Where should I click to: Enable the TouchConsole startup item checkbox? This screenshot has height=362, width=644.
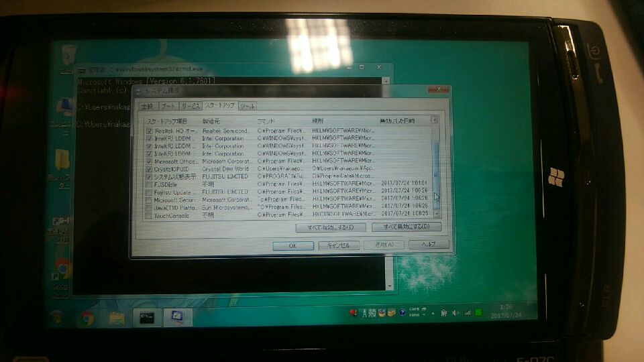[x=149, y=215]
